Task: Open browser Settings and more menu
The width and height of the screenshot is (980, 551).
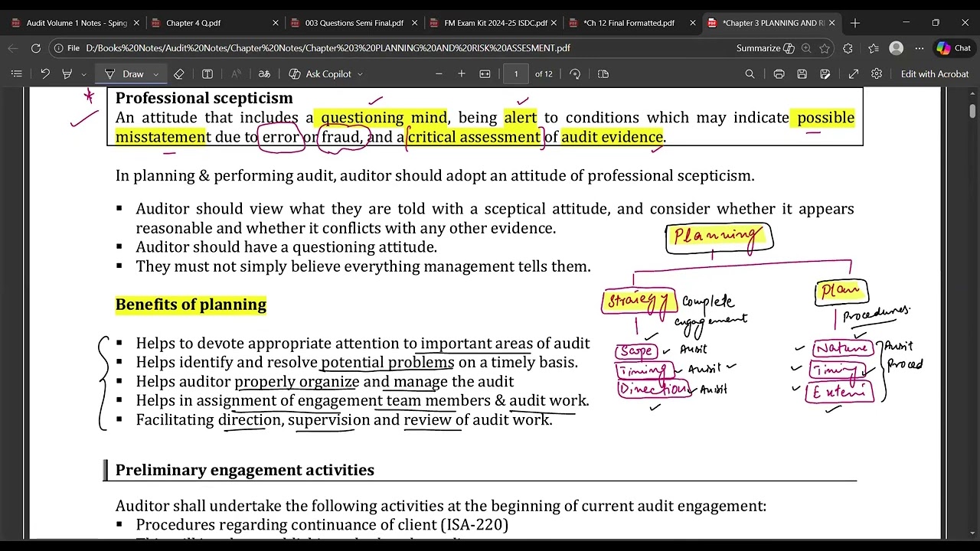Action: click(x=920, y=48)
